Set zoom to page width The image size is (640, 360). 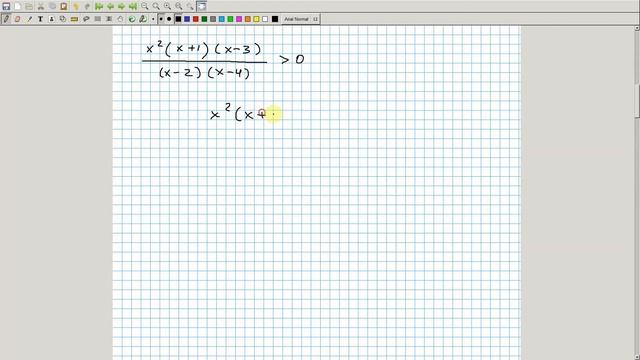coord(156,7)
